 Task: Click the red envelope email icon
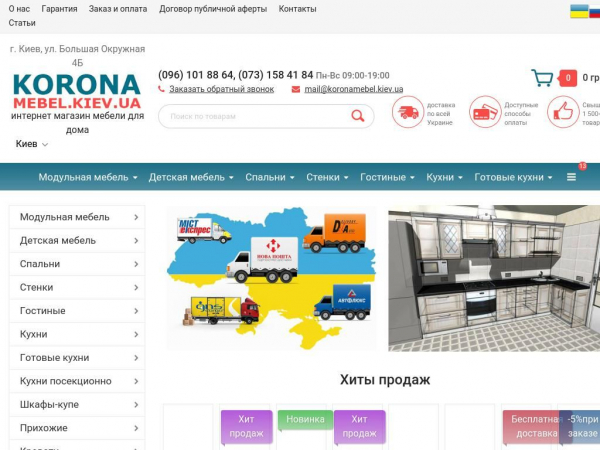[x=296, y=89]
